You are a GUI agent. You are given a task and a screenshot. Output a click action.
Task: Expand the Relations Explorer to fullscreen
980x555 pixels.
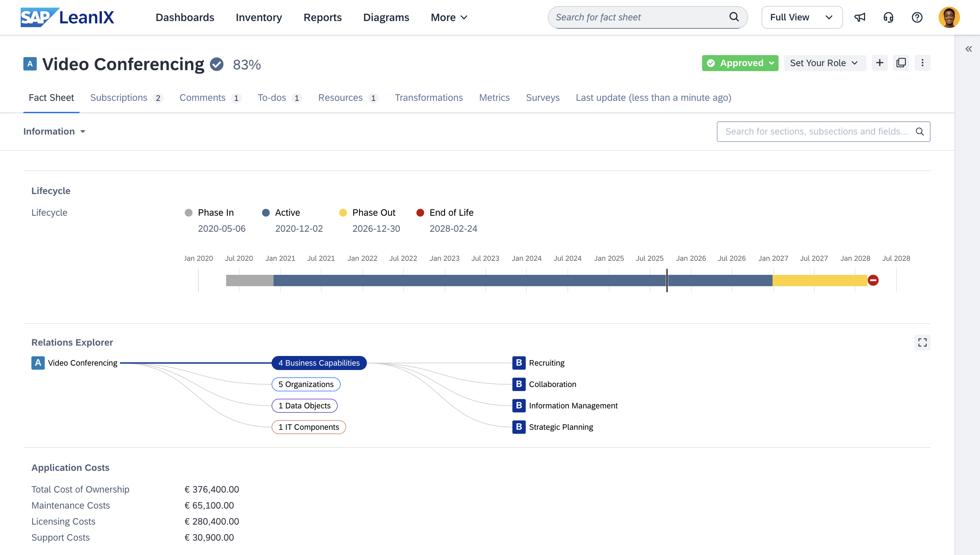tap(922, 342)
